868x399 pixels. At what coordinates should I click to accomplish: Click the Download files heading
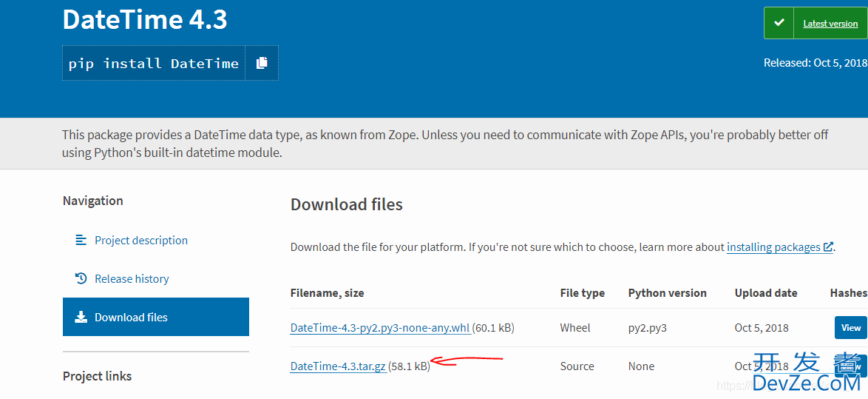tap(347, 204)
